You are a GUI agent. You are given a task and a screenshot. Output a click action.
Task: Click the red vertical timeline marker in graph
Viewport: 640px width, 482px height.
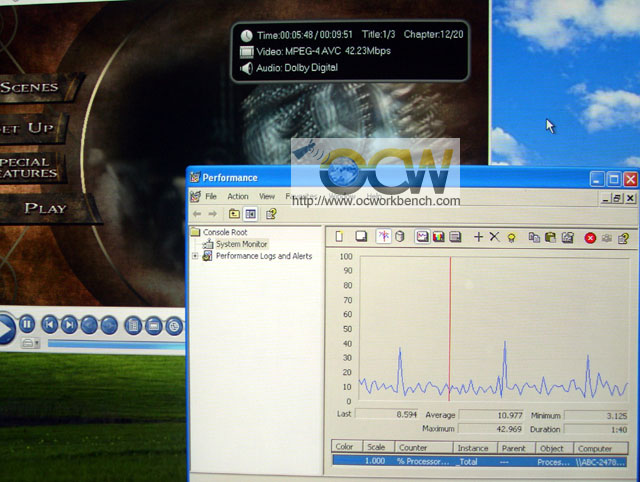450,329
